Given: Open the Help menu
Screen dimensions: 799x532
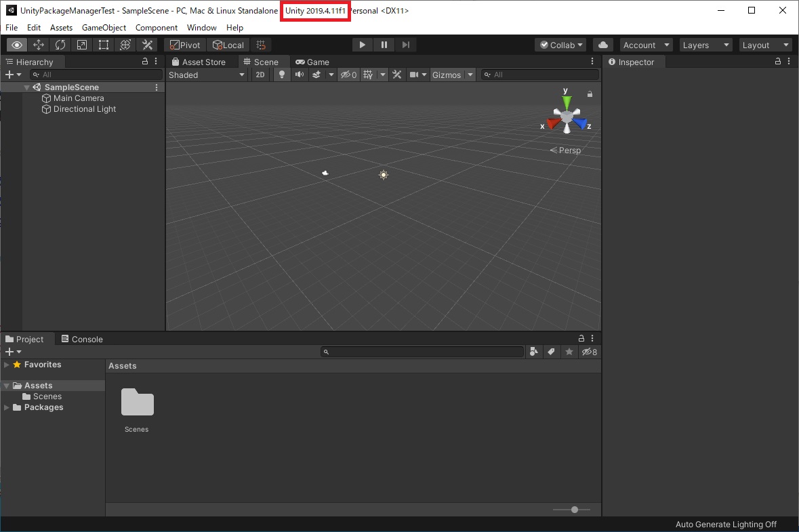Looking at the screenshot, I should [x=235, y=28].
